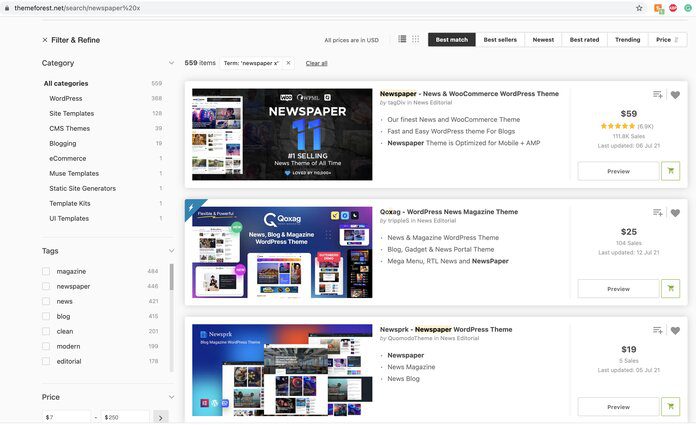Add Newsprk theme to collection
696x425 pixels.
pos(657,330)
